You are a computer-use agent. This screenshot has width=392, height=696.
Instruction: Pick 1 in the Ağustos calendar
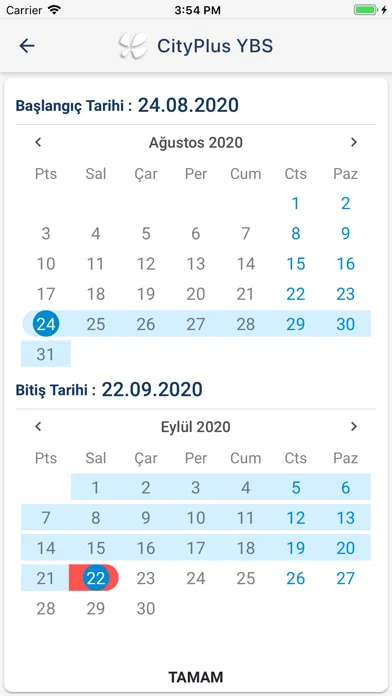click(x=296, y=203)
